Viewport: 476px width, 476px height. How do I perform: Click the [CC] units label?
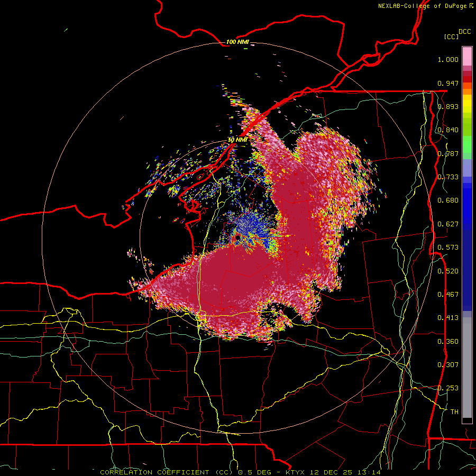[x=451, y=36]
